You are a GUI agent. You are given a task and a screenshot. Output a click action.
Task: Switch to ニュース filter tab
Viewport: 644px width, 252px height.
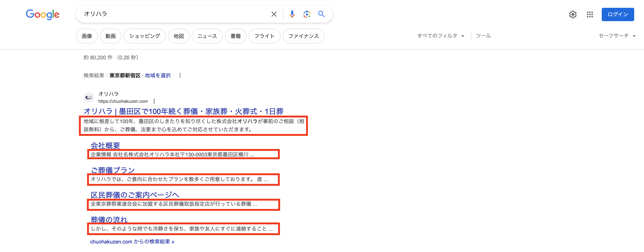coord(207,36)
